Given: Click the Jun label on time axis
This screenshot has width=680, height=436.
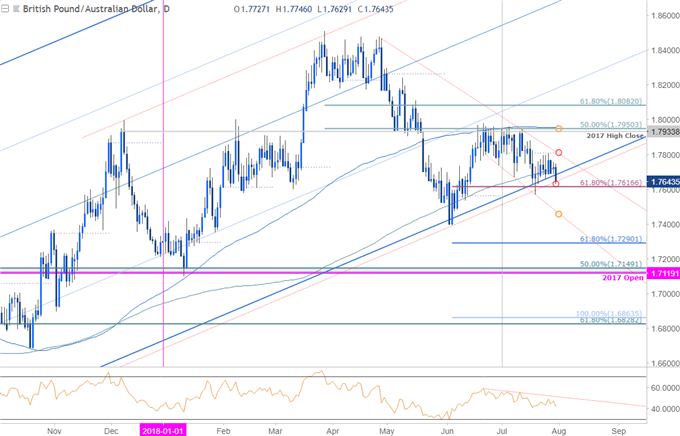Looking at the screenshot, I should pos(447,431).
